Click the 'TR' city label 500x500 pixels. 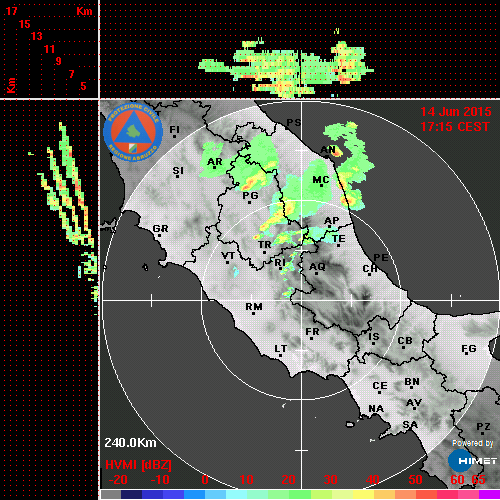265,245
